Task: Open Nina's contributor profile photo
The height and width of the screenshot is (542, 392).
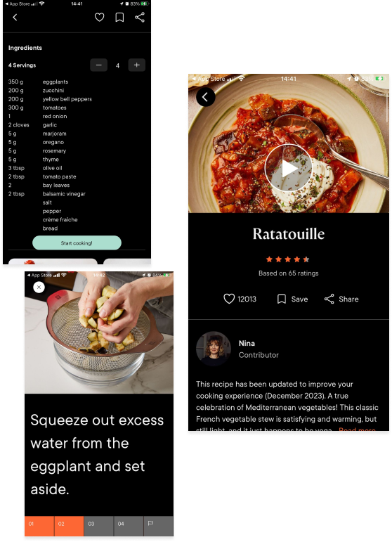Action: [x=213, y=349]
